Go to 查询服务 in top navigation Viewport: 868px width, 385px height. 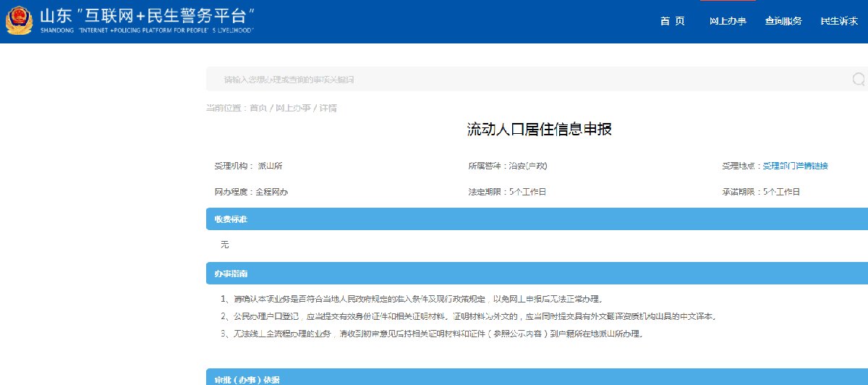tap(783, 21)
